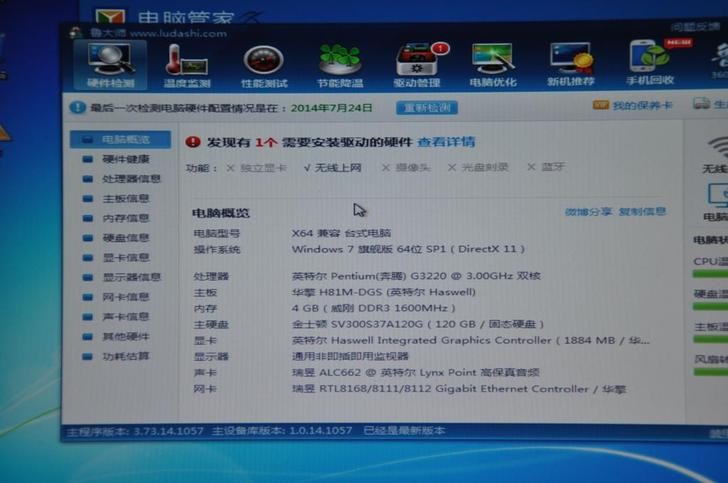
Task: Select 电脑概览 in the sidebar
Action: 120,139
